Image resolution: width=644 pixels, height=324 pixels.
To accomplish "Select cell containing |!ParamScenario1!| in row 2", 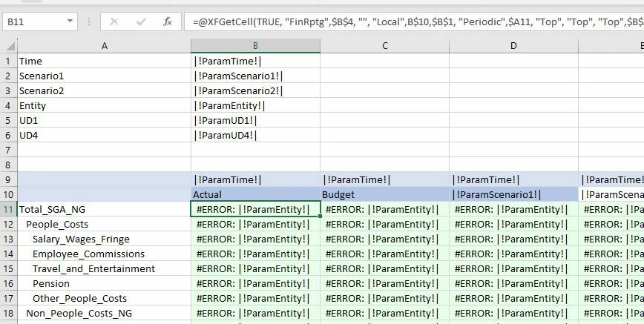I will coord(255,76).
